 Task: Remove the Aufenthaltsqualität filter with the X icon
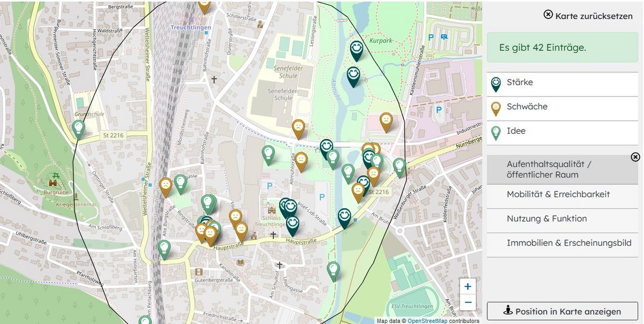[x=635, y=157]
